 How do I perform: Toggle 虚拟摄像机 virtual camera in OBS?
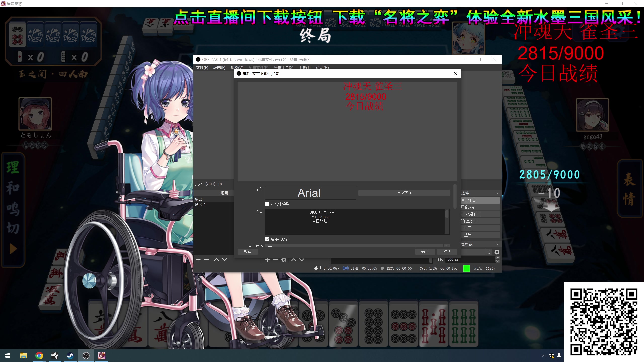(x=480, y=214)
